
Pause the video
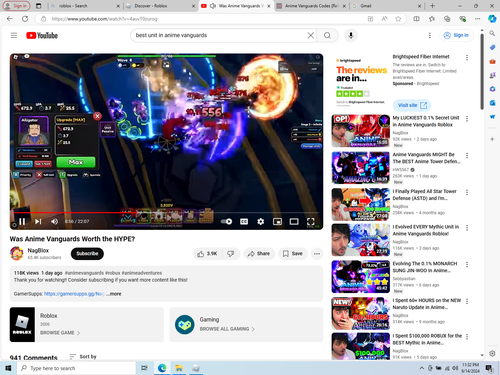point(22,221)
